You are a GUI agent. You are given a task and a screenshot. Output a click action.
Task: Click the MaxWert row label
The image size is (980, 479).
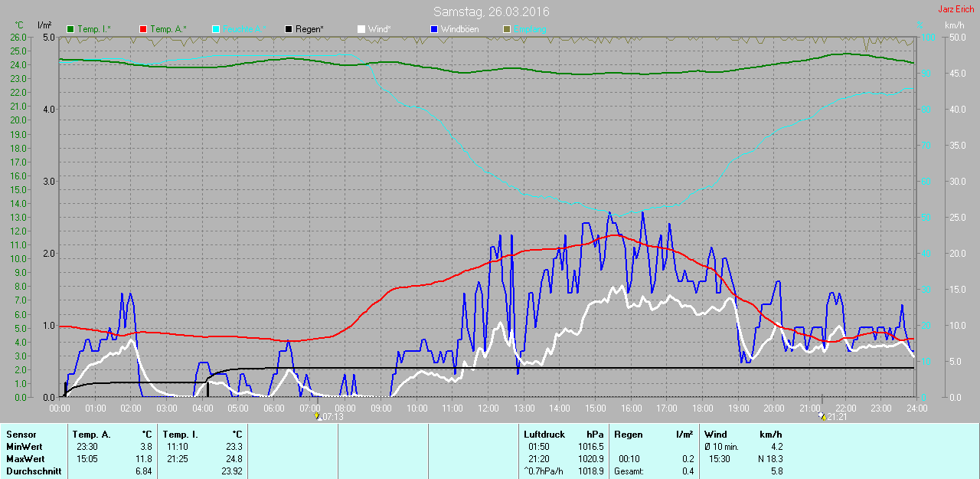pyautogui.click(x=24, y=459)
